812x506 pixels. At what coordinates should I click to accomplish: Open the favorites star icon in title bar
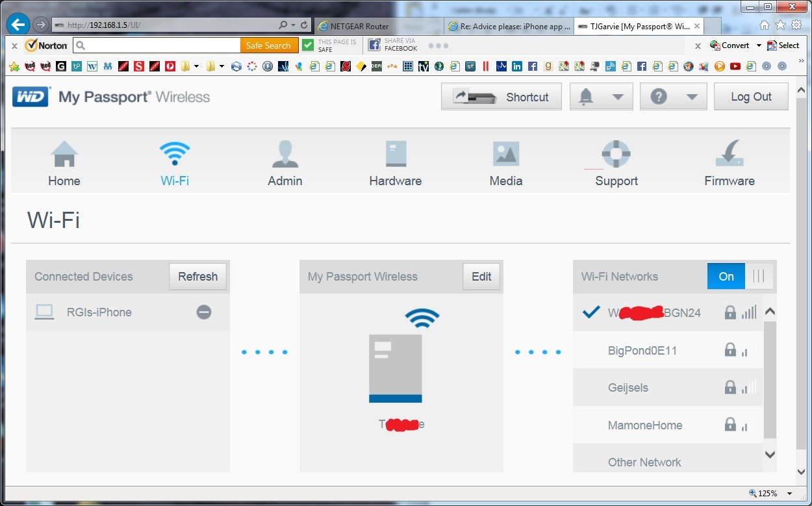click(x=780, y=25)
